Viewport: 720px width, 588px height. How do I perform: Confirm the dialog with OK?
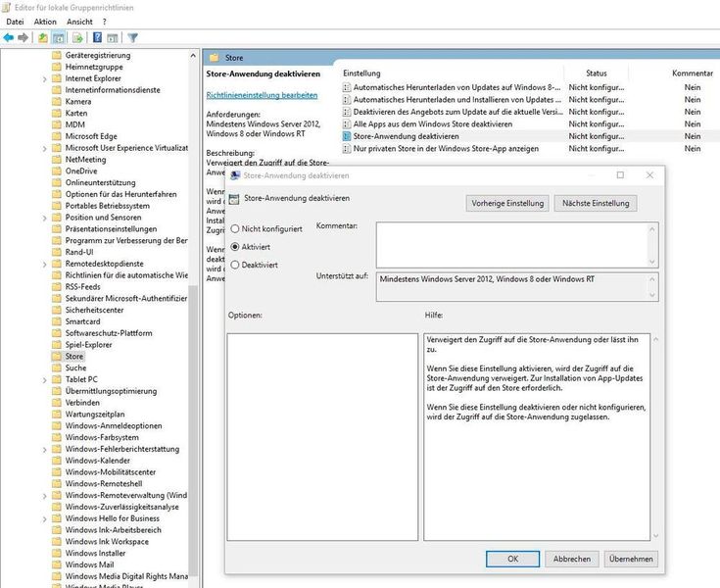coord(512,559)
